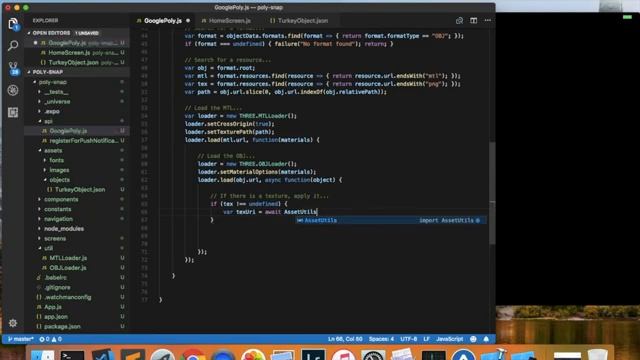The image size is (640, 360).
Task: Click the feedback smiley in the status bar
Action: click(473, 339)
